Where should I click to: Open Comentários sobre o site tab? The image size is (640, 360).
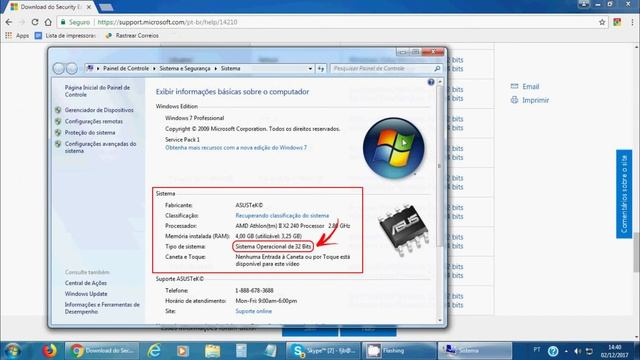[x=624, y=194]
